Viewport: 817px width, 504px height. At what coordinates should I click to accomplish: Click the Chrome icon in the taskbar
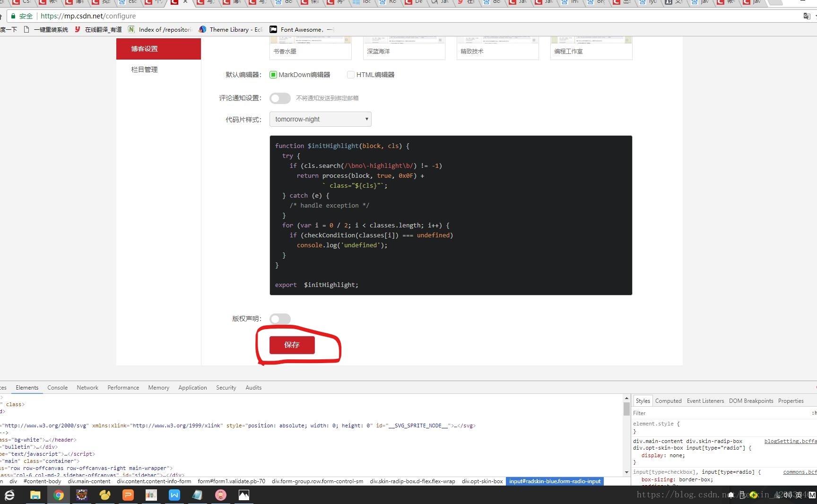59,495
